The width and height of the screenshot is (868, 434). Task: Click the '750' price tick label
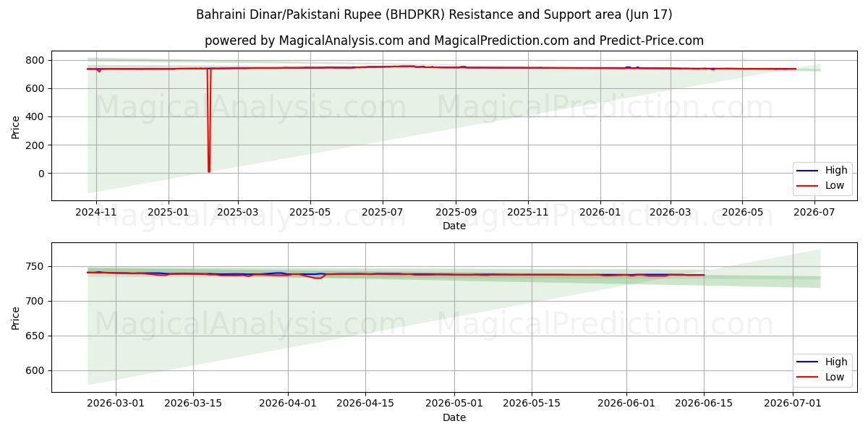[36, 266]
